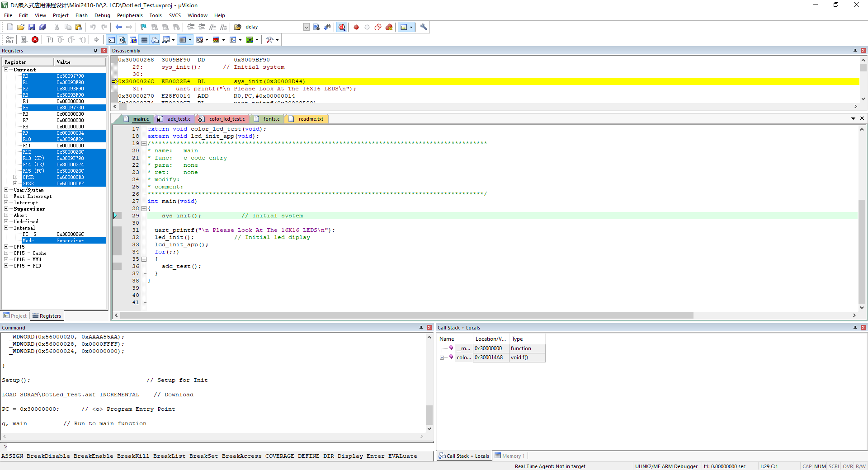The height and width of the screenshot is (470, 868).
Task: Click the Find icon beside the search box
Action: point(316,27)
